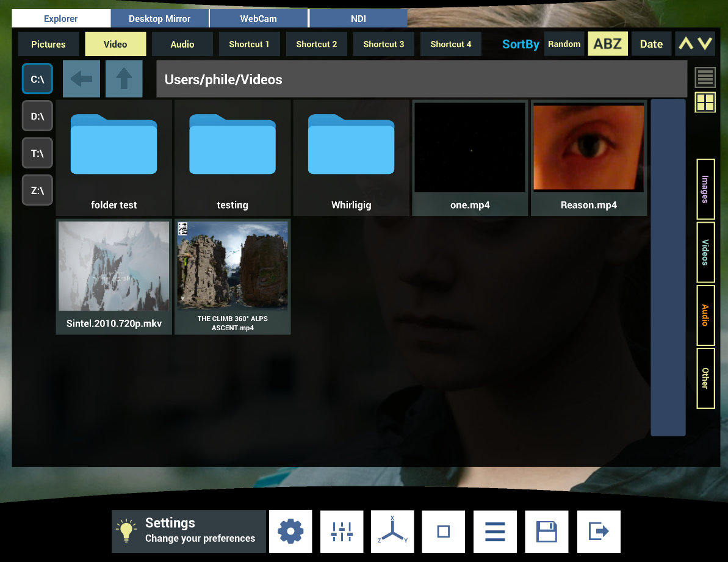Screen dimensions: 728x562
Task: Select the C:\ drive
Action: (37, 79)
